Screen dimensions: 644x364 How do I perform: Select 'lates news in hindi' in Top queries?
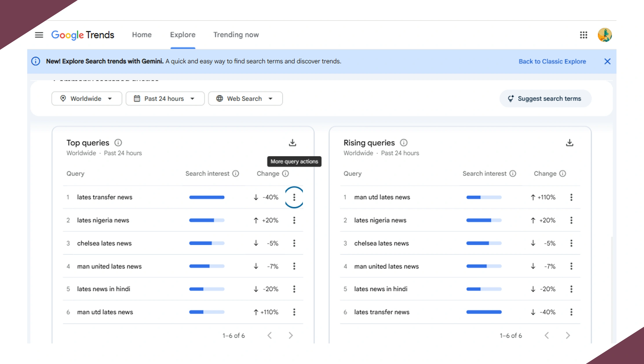104,289
